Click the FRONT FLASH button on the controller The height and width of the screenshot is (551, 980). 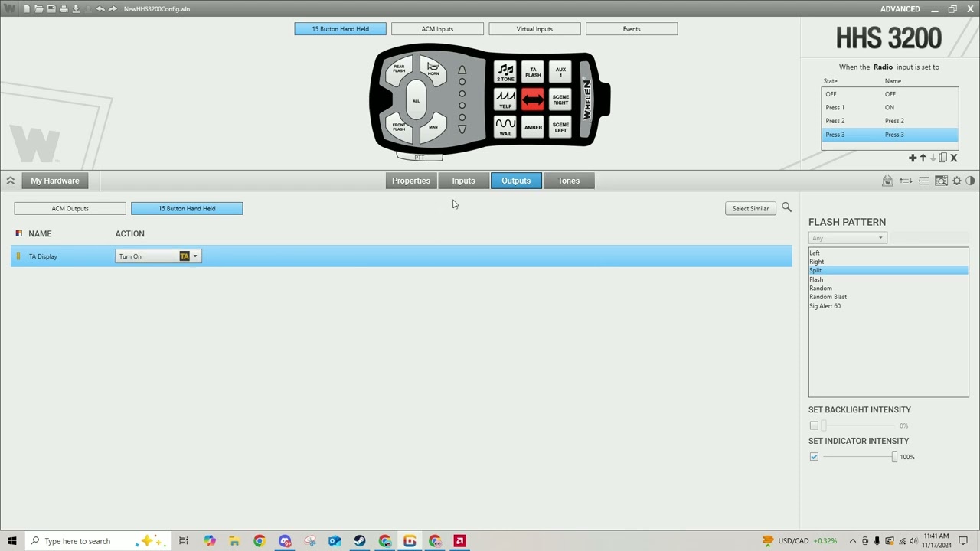[x=399, y=126]
